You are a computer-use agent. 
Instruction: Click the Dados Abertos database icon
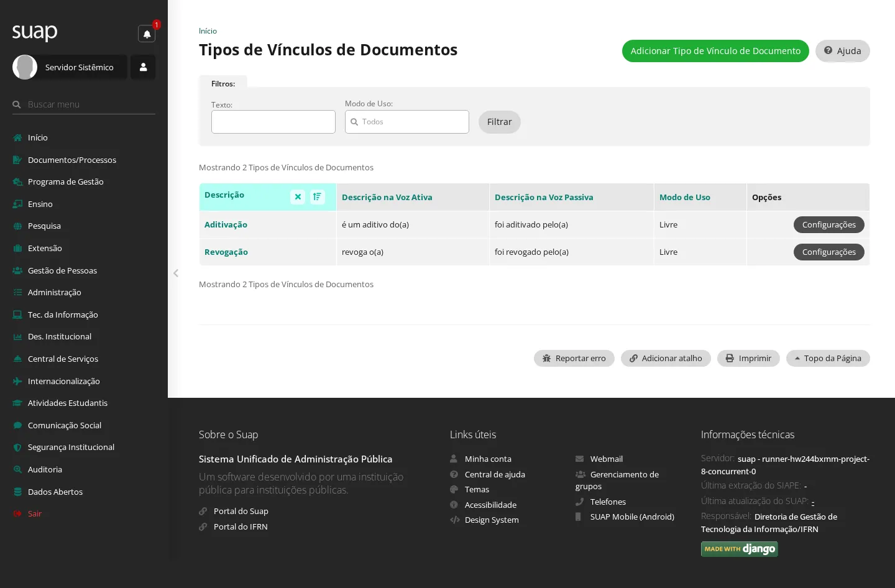[x=17, y=492]
